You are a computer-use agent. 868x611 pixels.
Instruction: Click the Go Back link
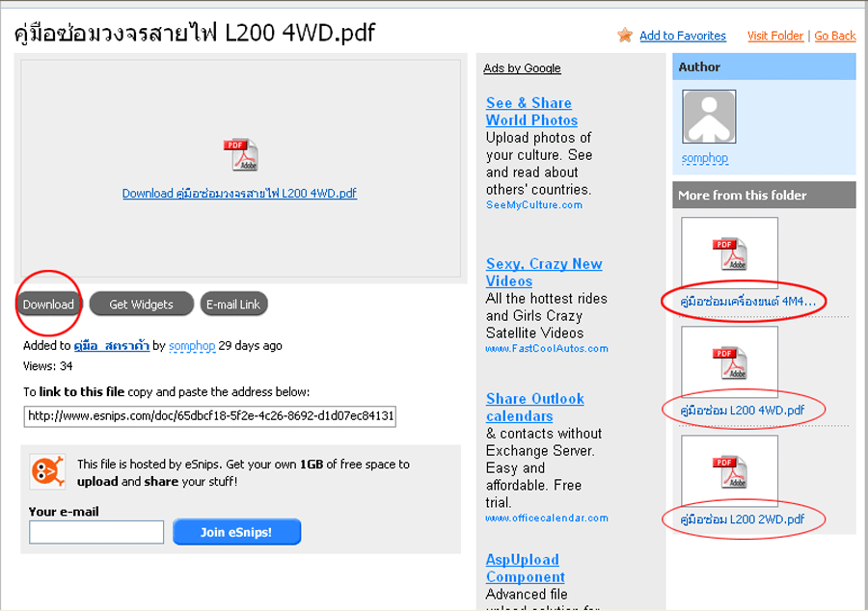(x=834, y=36)
